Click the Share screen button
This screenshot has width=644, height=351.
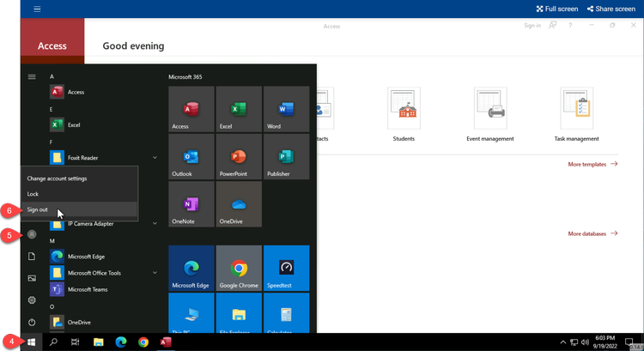tap(611, 9)
